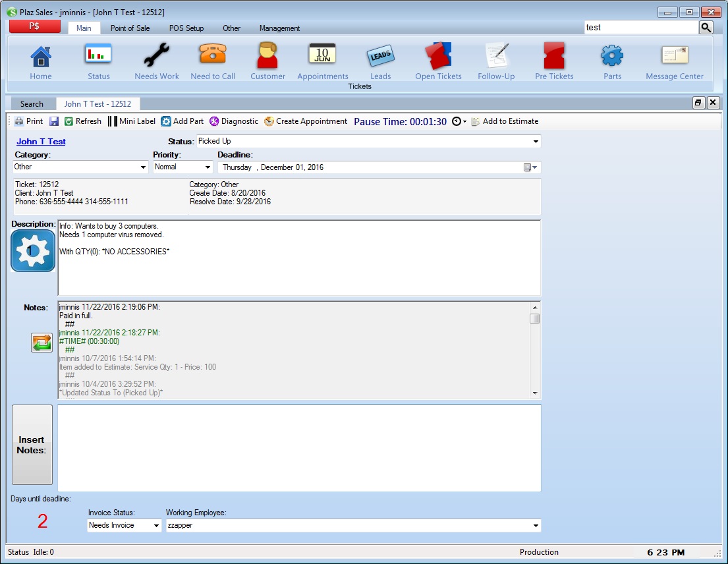The width and height of the screenshot is (728, 564).
Task: Expand the Status dropdown showing Picked Up
Action: [536, 141]
